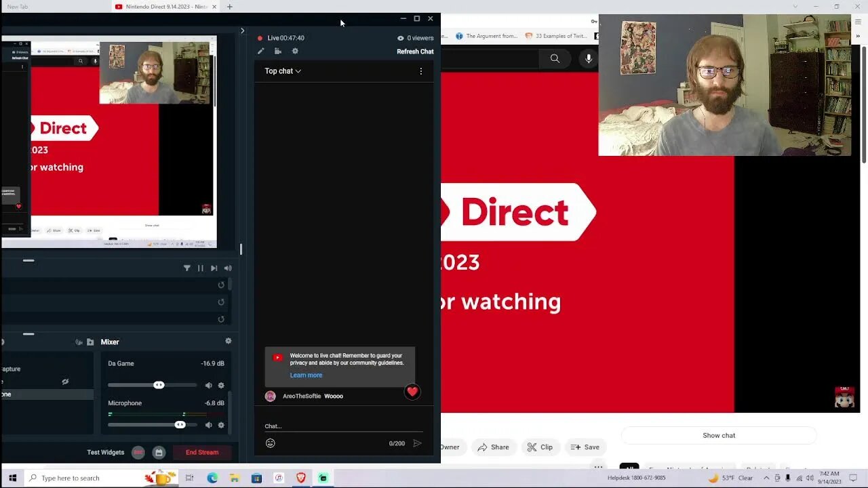Viewport: 868px width, 488px height.
Task: Open the notification center icon
Action: [853, 478]
